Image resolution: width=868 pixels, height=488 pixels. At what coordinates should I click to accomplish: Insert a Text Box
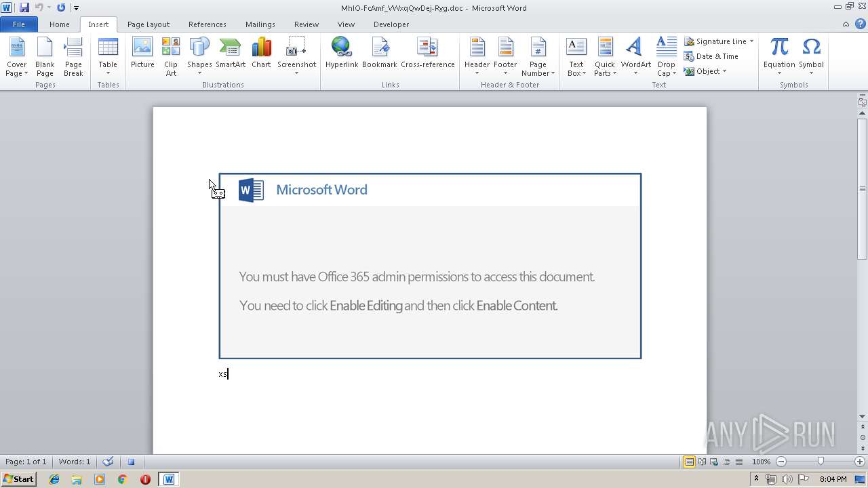576,58
